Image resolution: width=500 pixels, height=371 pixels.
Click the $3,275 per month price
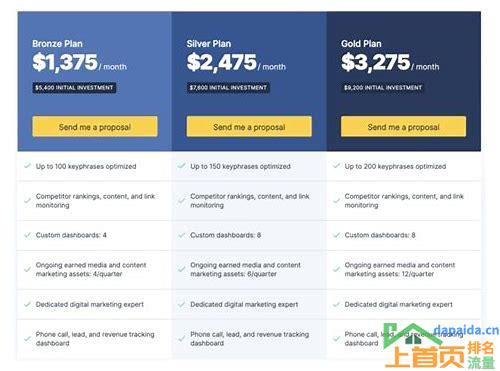[390, 62]
